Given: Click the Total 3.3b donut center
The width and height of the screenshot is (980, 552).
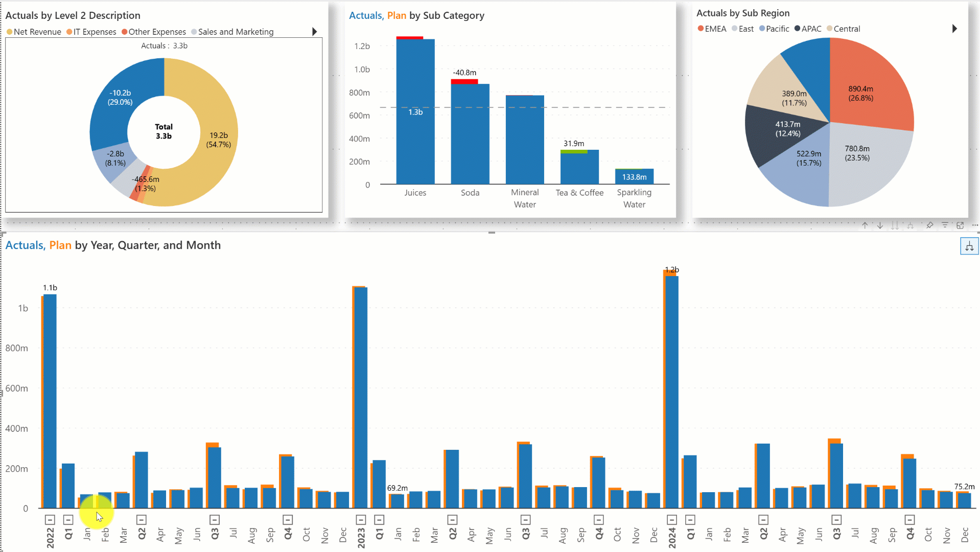Looking at the screenshot, I should click(x=164, y=131).
